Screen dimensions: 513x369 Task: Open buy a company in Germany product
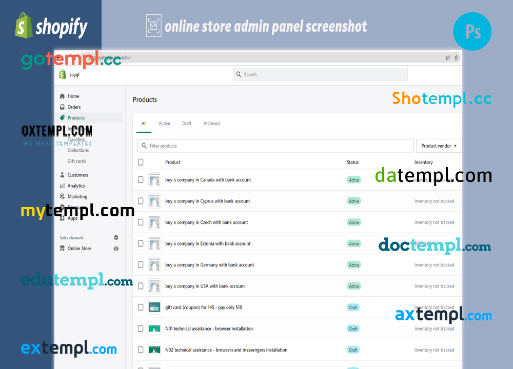(x=209, y=265)
